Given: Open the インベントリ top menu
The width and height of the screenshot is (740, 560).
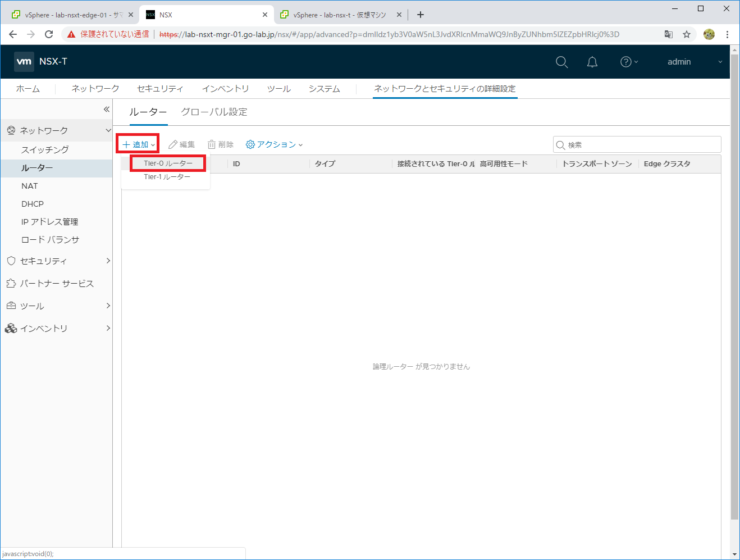Looking at the screenshot, I should [x=225, y=89].
